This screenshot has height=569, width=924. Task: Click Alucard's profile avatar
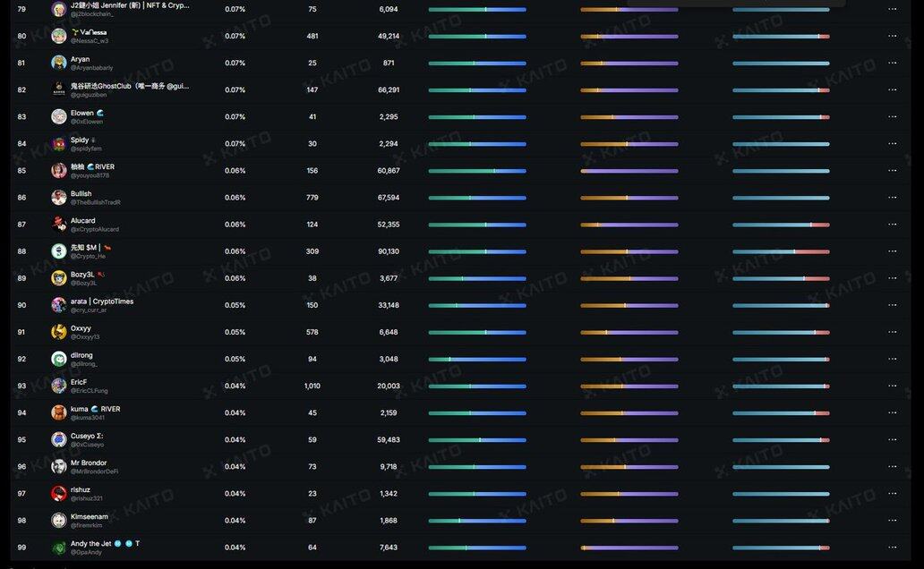(59, 225)
